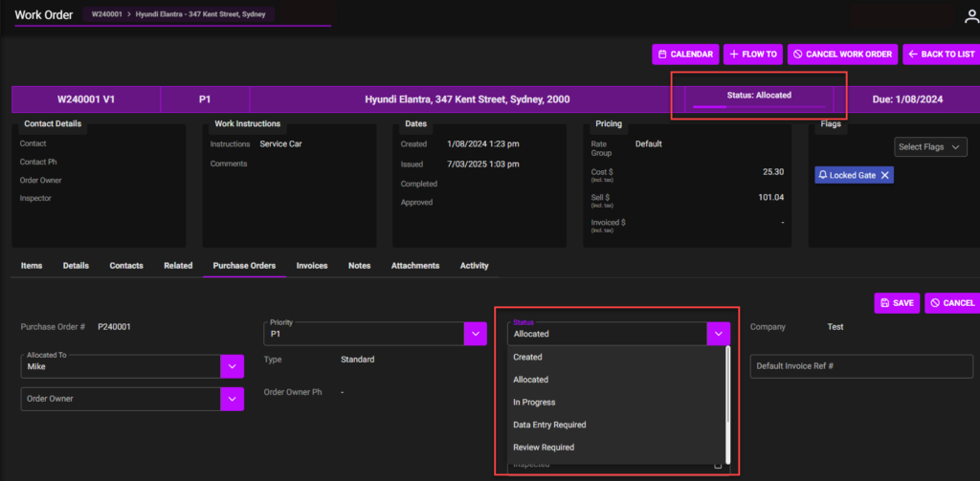Image resolution: width=980 pixels, height=481 pixels.
Task: Open the Priority P1 dropdown arrow
Action: coord(476,334)
